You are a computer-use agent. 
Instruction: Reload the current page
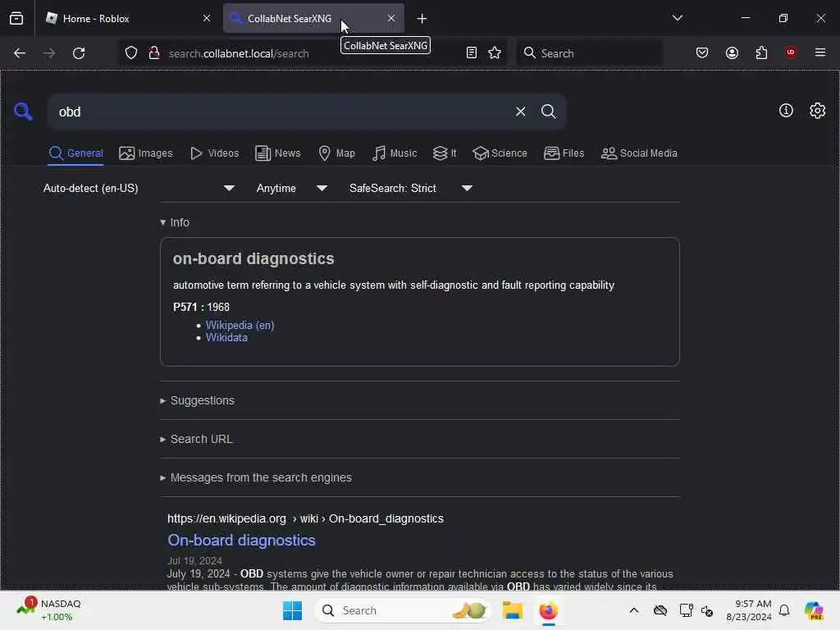(79, 53)
